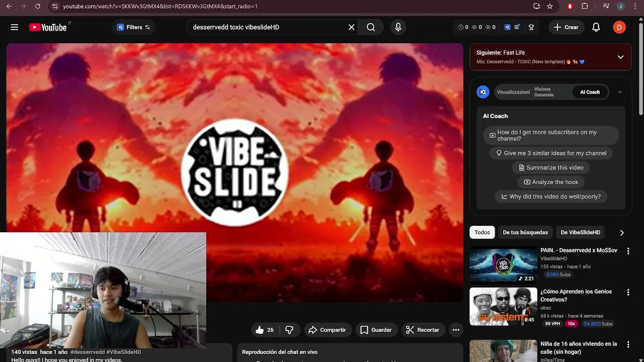Dislike the video with thumbs down
The height and width of the screenshot is (362, 644).
click(x=289, y=330)
